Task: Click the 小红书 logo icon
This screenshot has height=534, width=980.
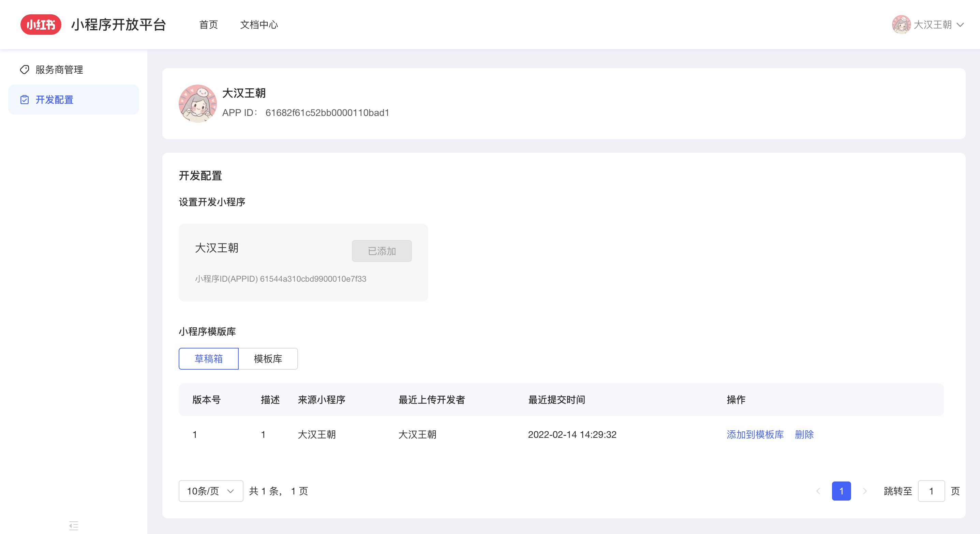Action: pyautogui.click(x=41, y=25)
